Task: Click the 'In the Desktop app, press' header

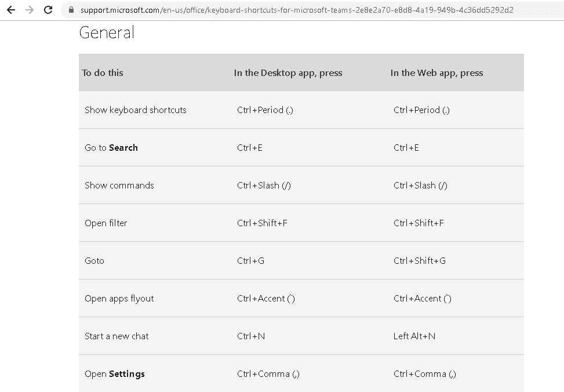Action: pos(288,72)
